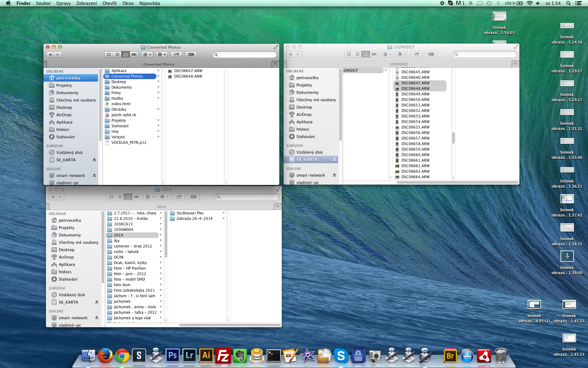Eject SK_KARTA in Converted Photos sidebar

click(x=94, y=160)
